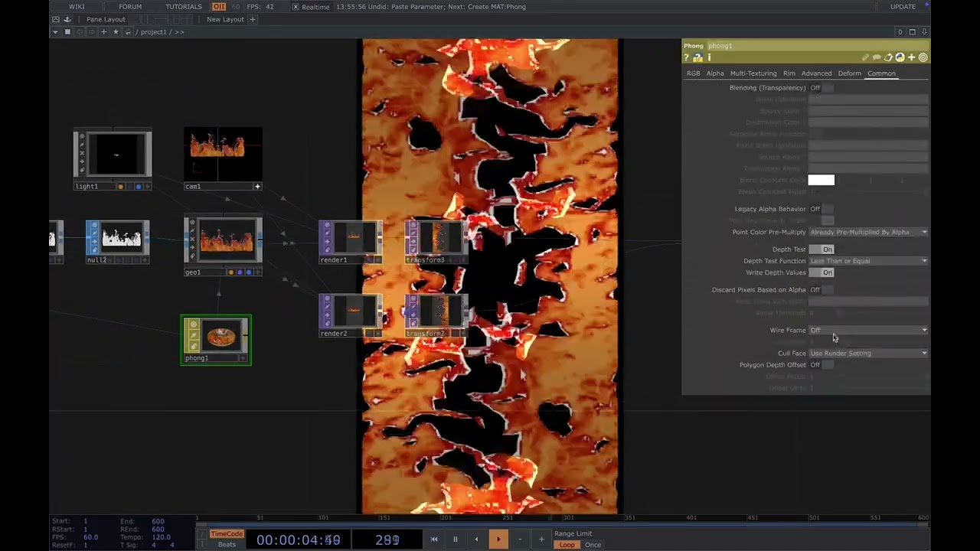This screenshot has width=980, height=551.
Task: Open the comment bubble icon
Action: 877,58
